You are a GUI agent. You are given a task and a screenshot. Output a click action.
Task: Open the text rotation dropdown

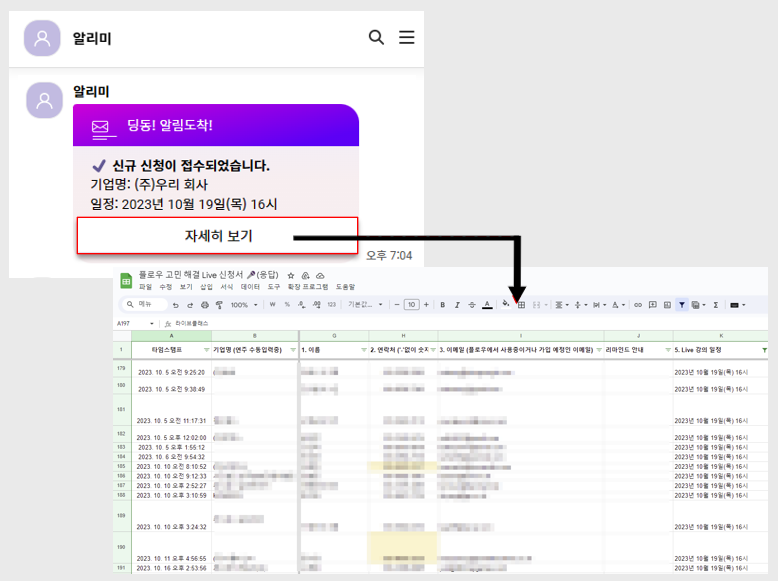click(x=618, y=305)
